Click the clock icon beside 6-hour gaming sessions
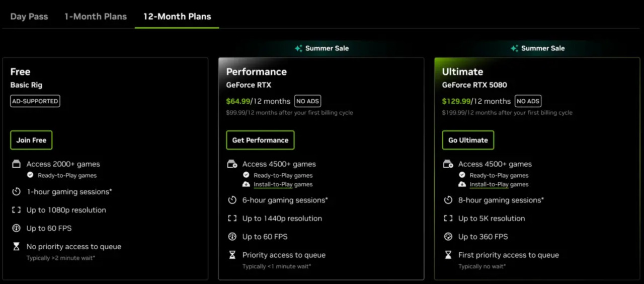The height and width of the screenshot is (284, 644). pos(232,200)
